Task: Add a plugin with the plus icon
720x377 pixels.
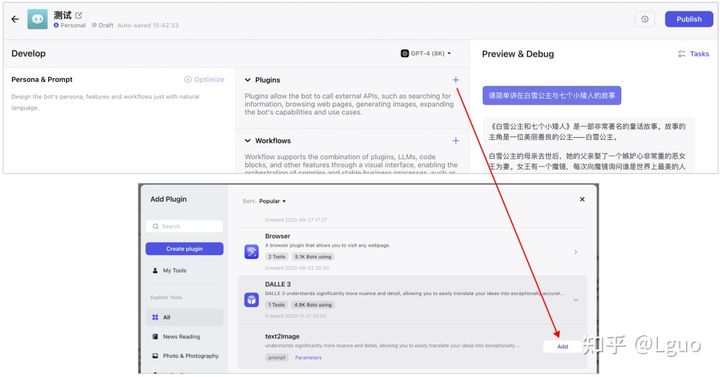Action: click(x=456, y=80)
